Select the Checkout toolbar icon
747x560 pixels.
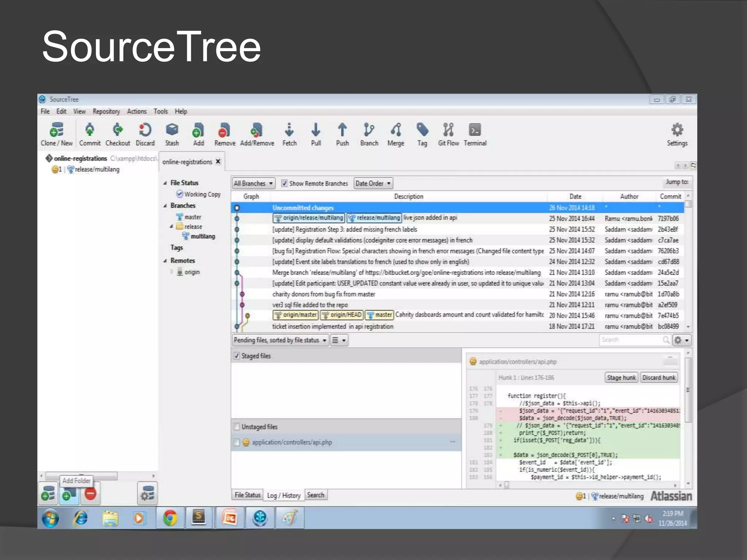(x=117, y=134)
